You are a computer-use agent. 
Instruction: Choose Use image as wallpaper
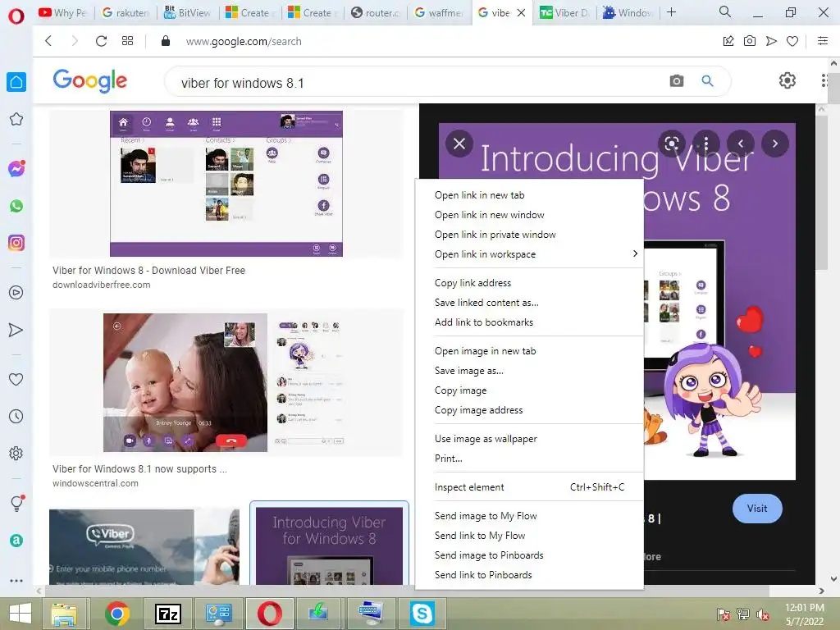[x=529, y=439]
